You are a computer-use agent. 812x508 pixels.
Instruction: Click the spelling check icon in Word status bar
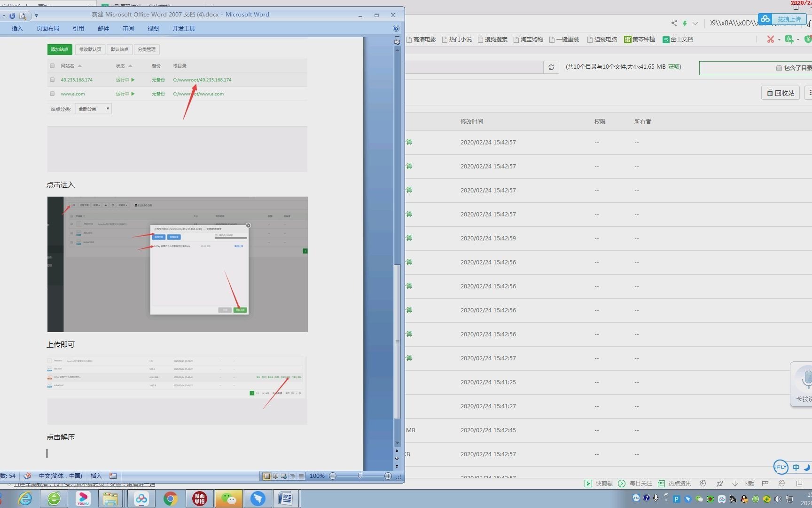pyautogui.click(x=27, y=476)
